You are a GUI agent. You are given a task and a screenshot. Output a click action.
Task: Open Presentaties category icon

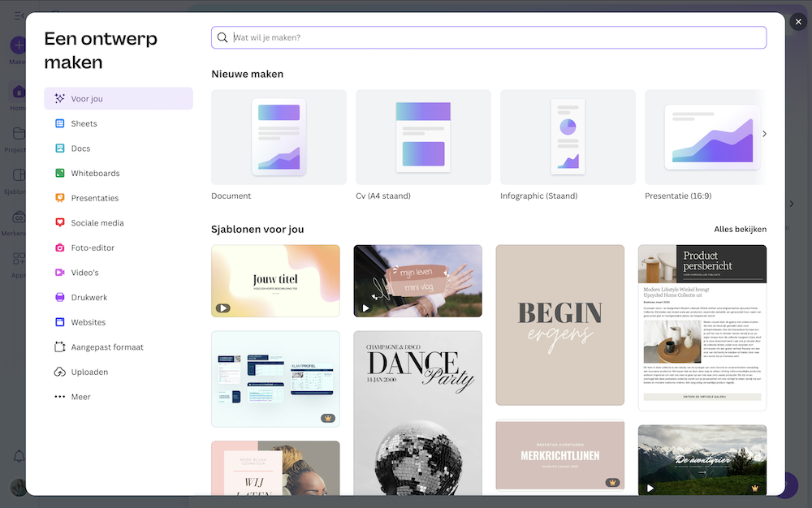click(x=59, y=198)
